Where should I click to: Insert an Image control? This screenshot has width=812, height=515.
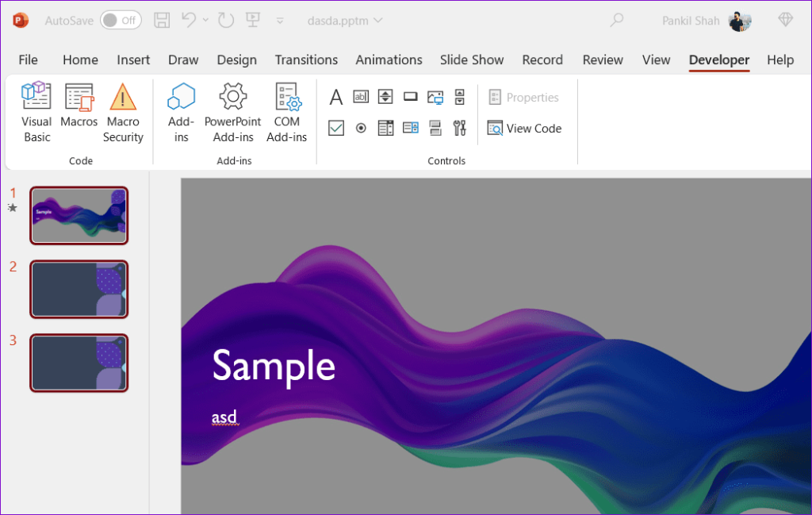[435, 96]
